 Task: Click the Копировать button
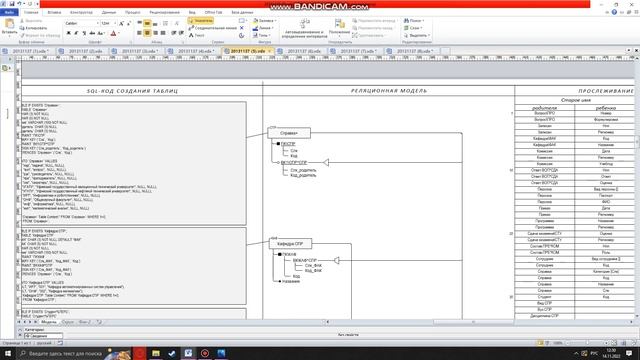point(33,28)
